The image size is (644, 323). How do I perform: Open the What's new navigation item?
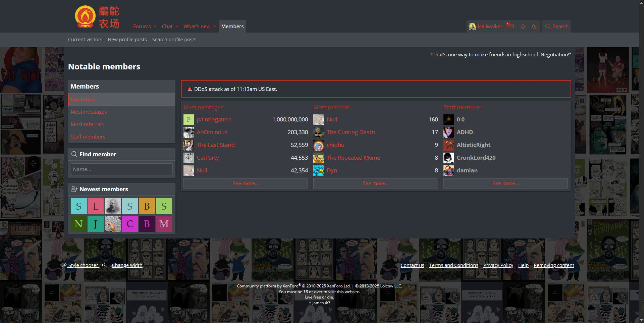coord(197,26)
